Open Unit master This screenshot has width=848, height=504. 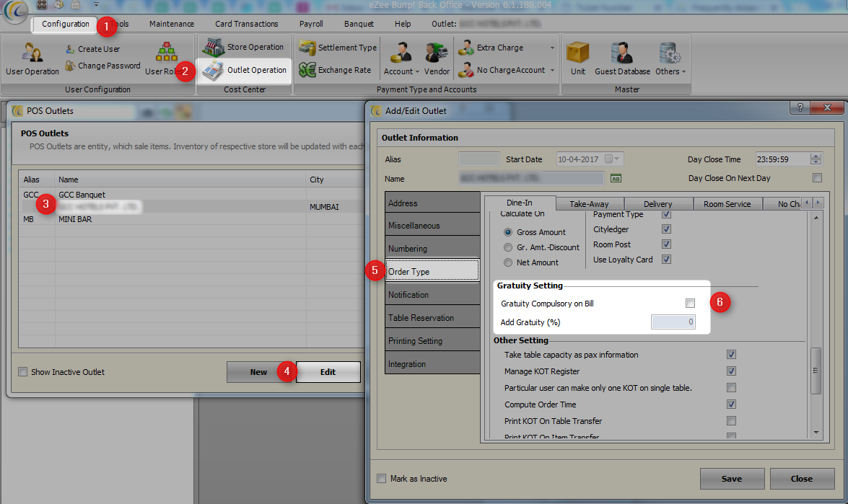click(577, 59)
